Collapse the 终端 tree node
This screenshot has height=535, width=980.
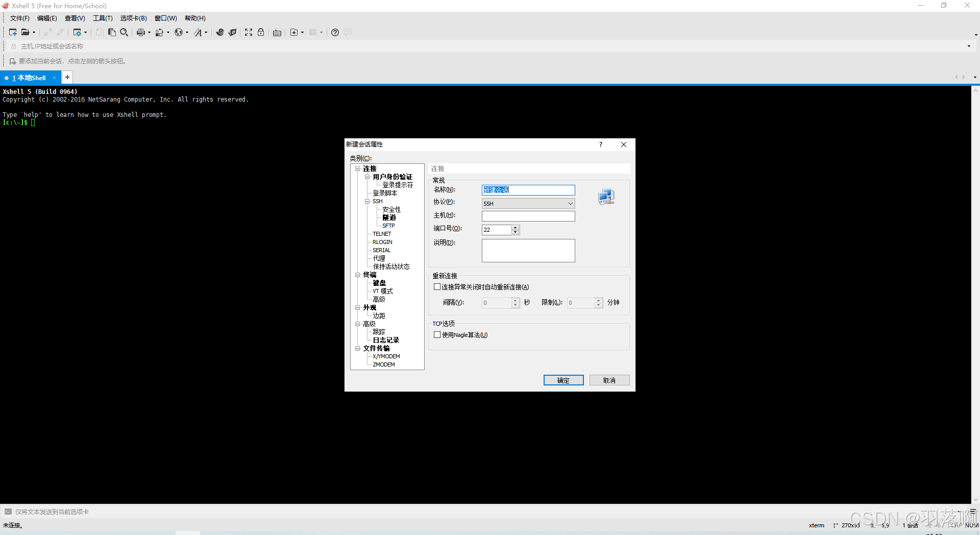358,275
